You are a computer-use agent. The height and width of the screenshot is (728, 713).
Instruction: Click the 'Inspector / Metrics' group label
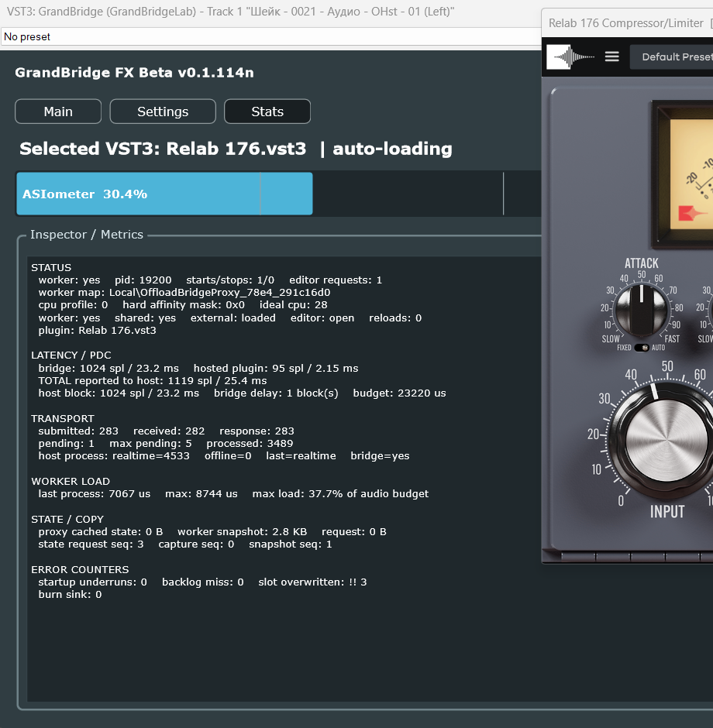point(86,235)
